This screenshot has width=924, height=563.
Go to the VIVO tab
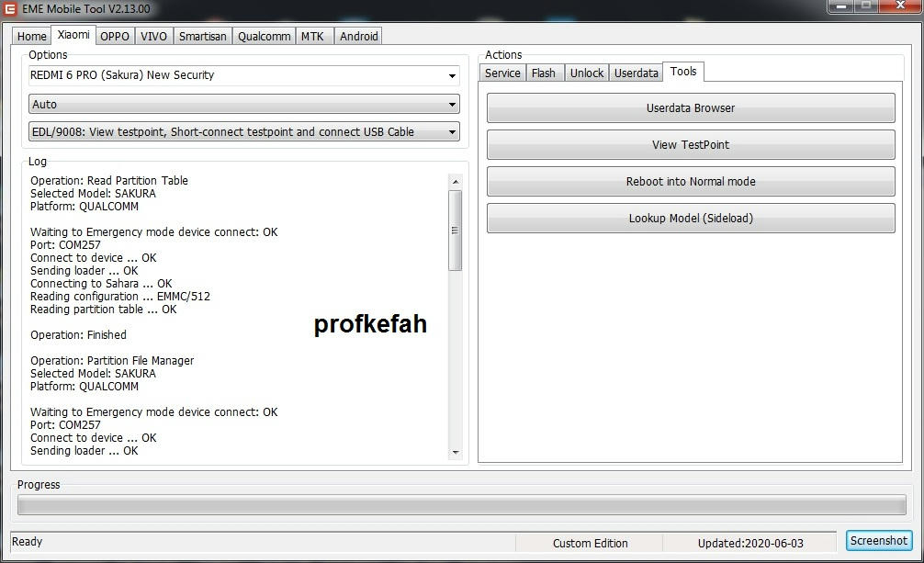[x=153, y=36]
